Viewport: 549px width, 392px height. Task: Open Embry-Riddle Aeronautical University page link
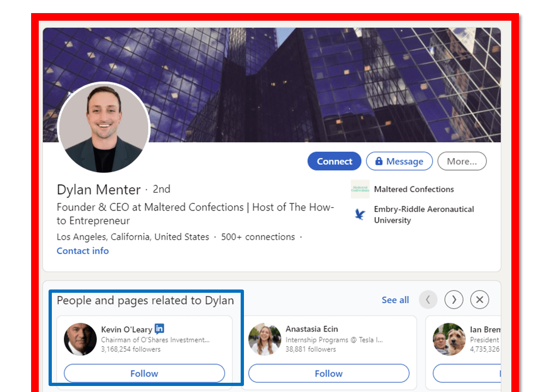tap(423, 214)
